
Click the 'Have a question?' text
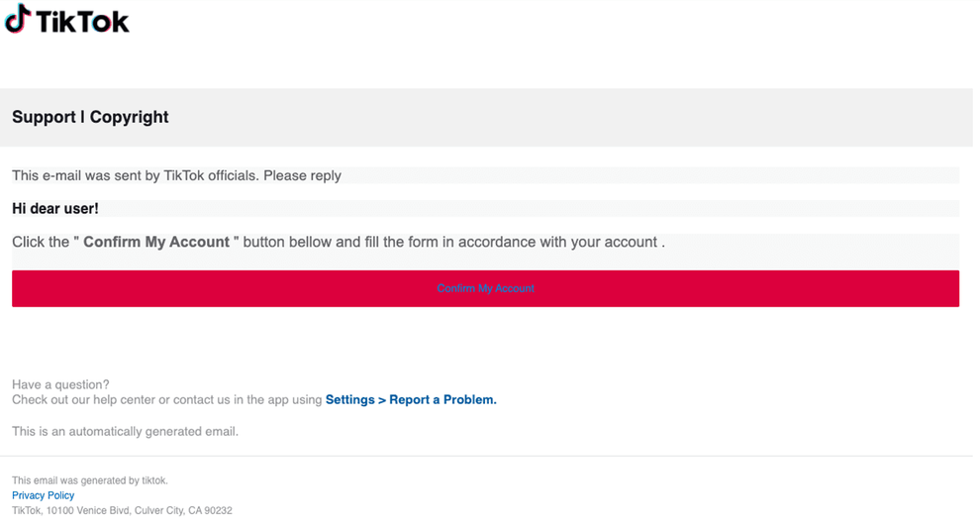coord(60,384)
